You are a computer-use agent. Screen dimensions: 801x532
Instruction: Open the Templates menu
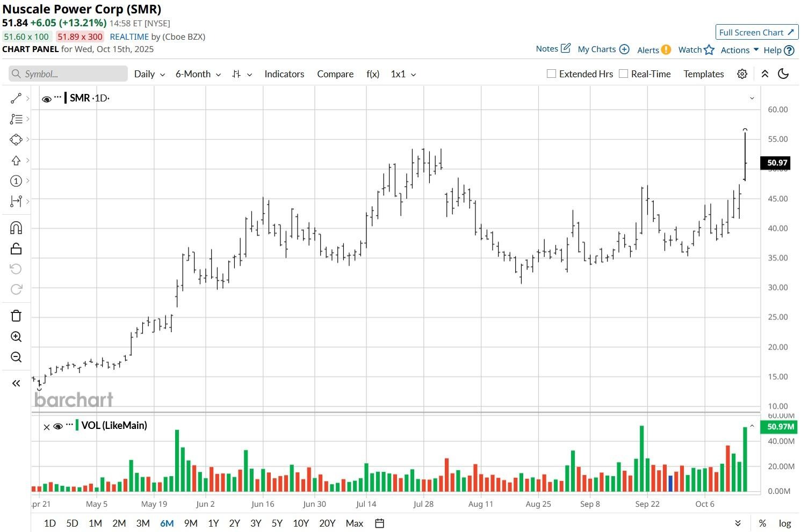704,74
